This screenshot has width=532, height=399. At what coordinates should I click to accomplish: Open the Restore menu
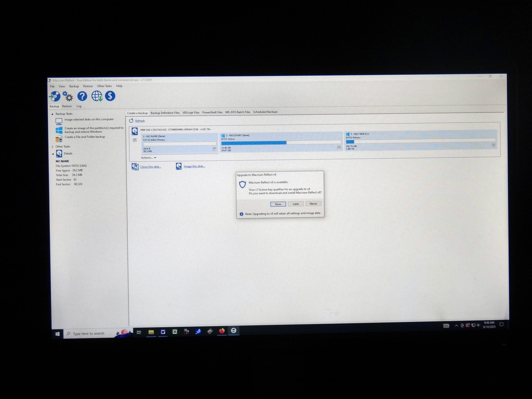pos(88,86)
